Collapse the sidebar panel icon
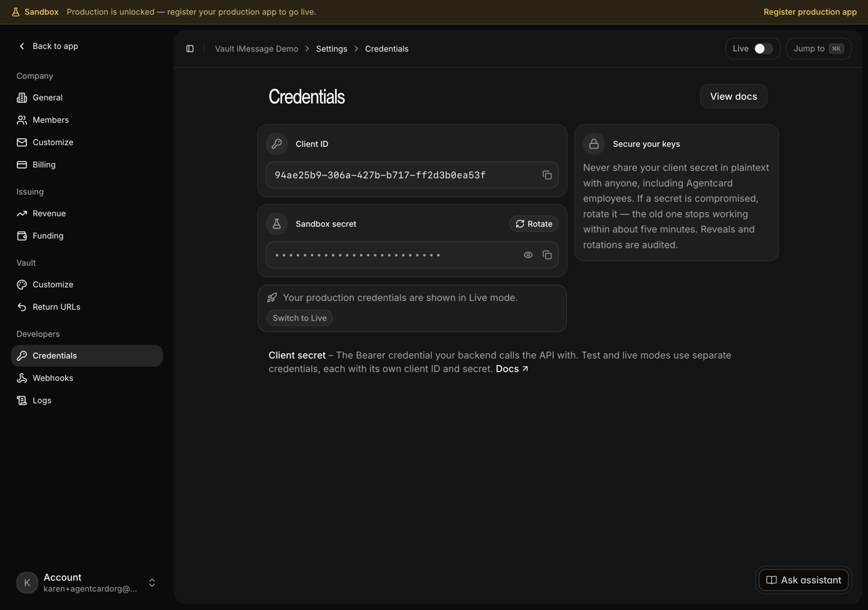This screenshot has height=610, width=868. pyautogui.click(x=190, y=49)
